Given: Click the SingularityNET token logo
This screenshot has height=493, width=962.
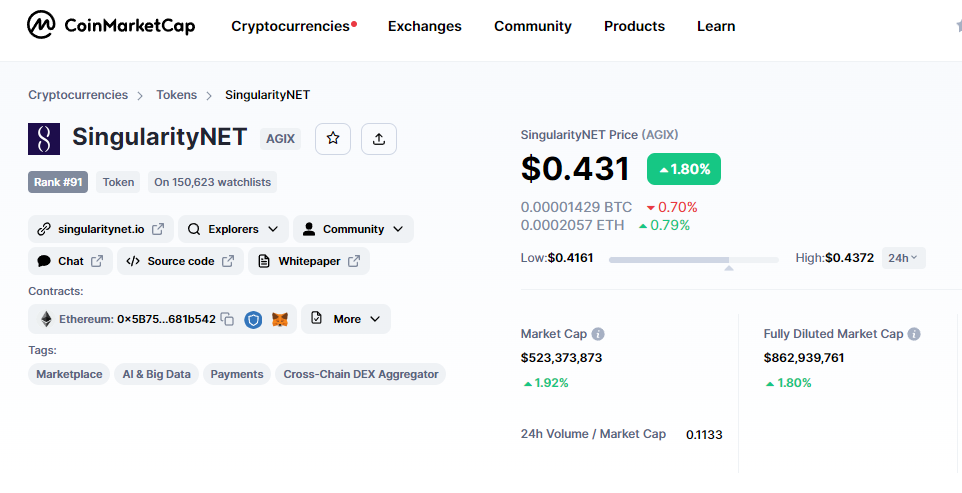Looking at the screenshot, I should click(x=44, y=139).
